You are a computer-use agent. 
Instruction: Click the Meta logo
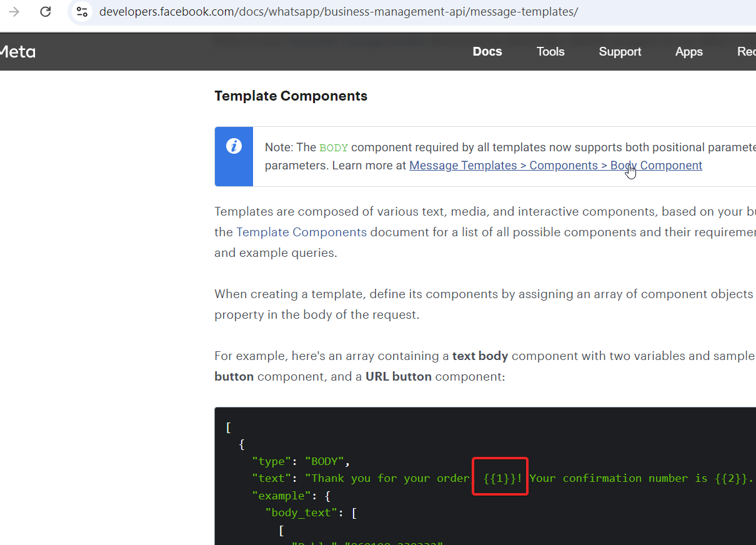tap(17, 52)
